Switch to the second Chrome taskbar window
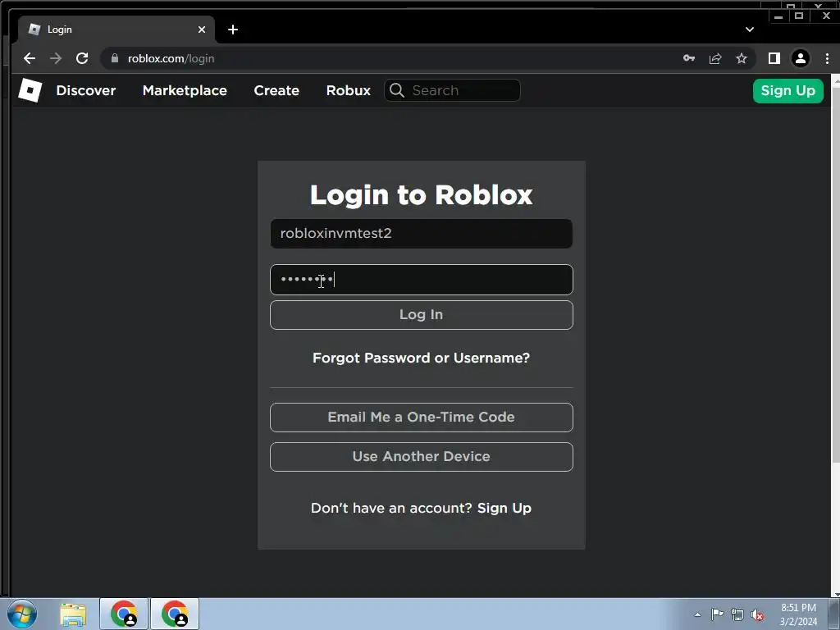 click(175, 614)
